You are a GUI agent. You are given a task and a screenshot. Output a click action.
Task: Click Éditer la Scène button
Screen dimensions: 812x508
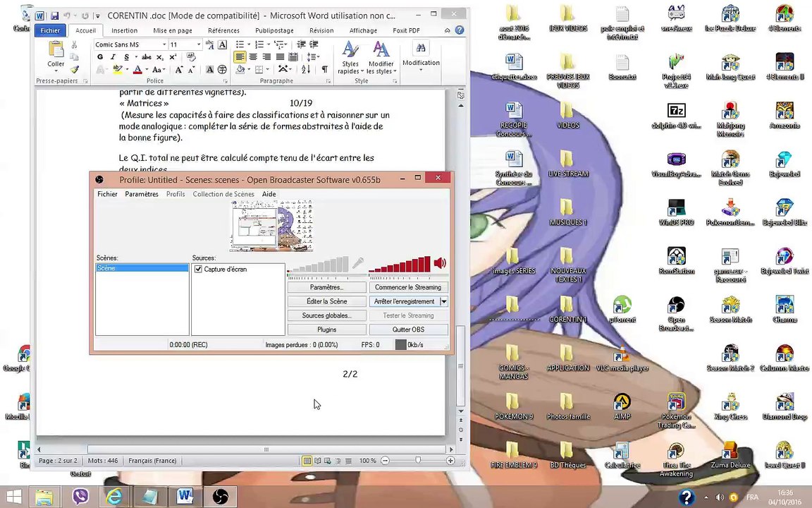coord(327,301)
